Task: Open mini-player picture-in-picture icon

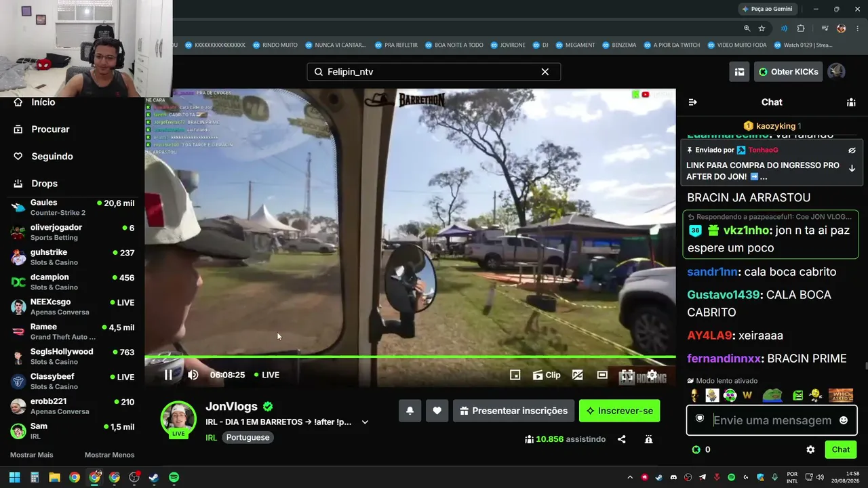Action: 515,375
